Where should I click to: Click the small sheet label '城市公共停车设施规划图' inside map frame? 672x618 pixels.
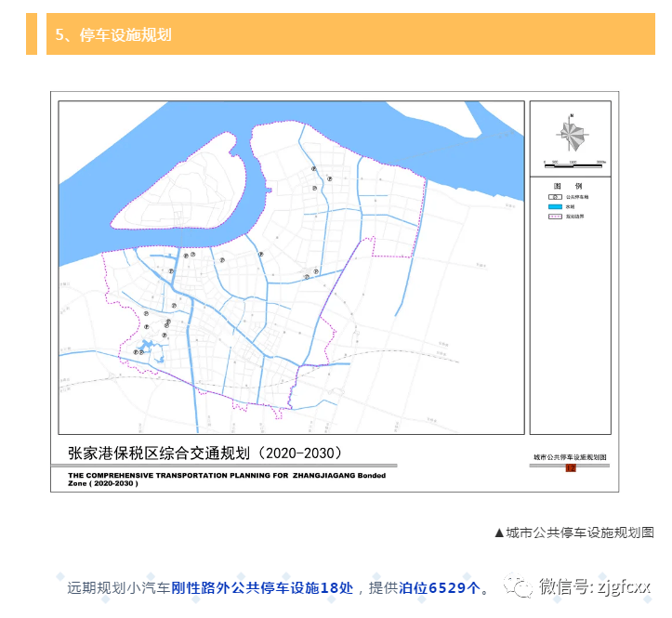570,457
